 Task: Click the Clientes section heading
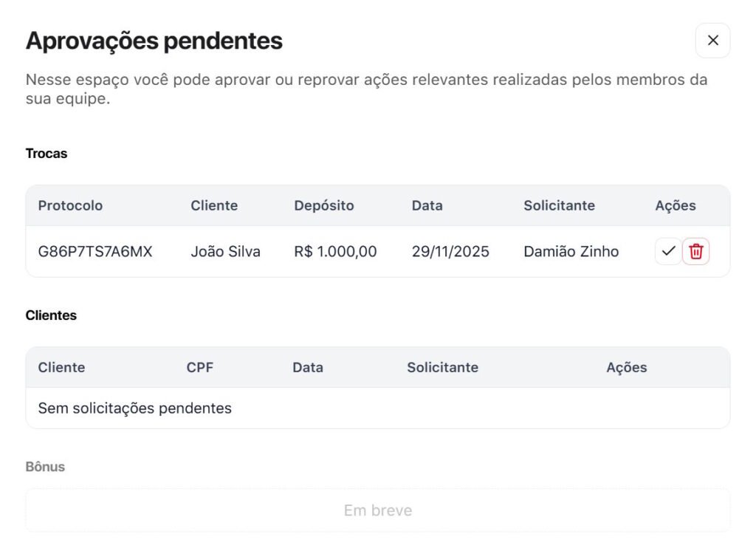click(51, 315)
